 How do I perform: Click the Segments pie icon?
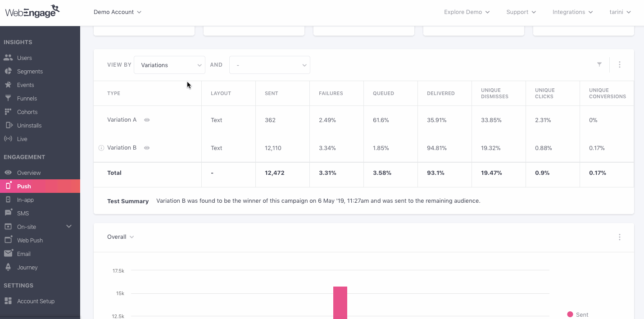click(8, 71)
